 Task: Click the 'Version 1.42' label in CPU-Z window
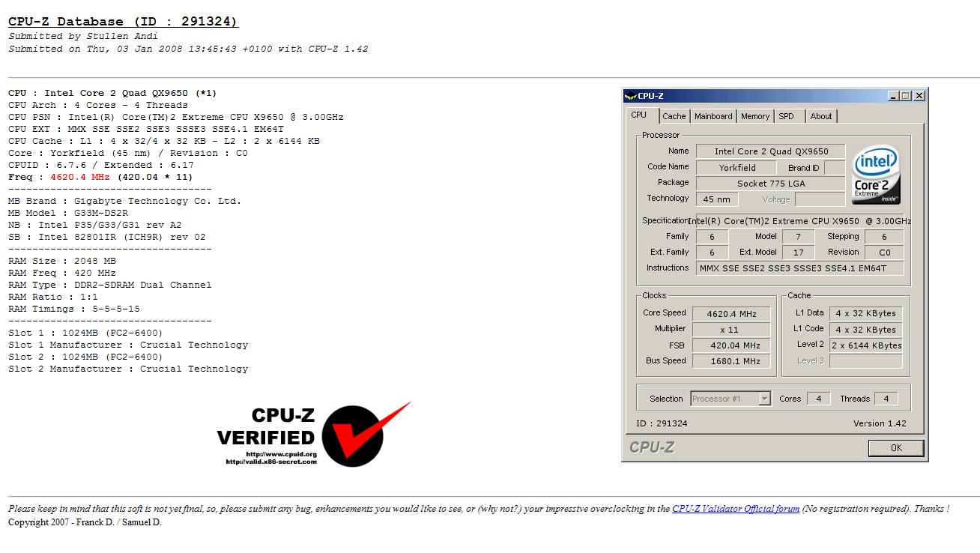tap(880, 423)
